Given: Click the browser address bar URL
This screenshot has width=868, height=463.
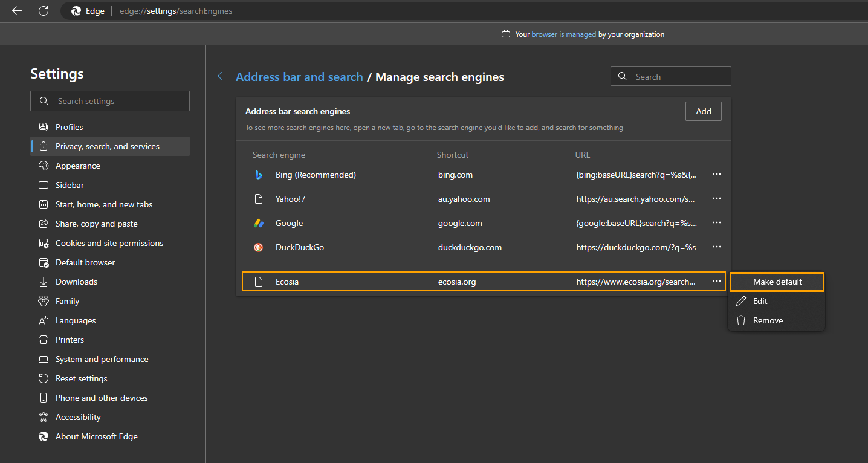Looking at the screenshot, I should 176,11.
